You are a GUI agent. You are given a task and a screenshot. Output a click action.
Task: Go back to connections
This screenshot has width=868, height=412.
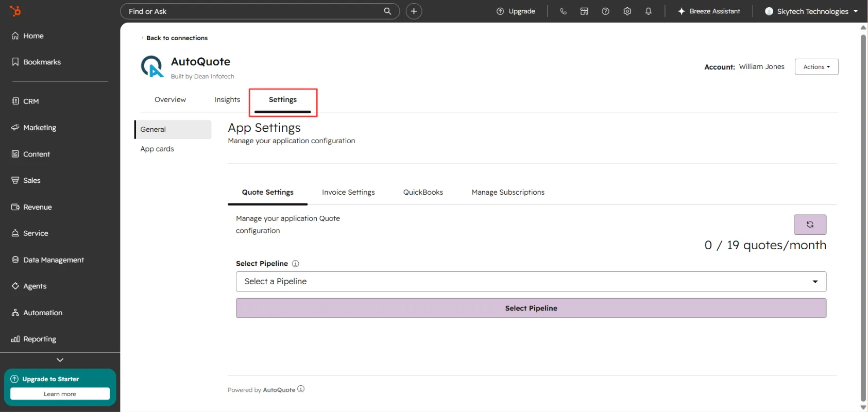click(174, 38)
